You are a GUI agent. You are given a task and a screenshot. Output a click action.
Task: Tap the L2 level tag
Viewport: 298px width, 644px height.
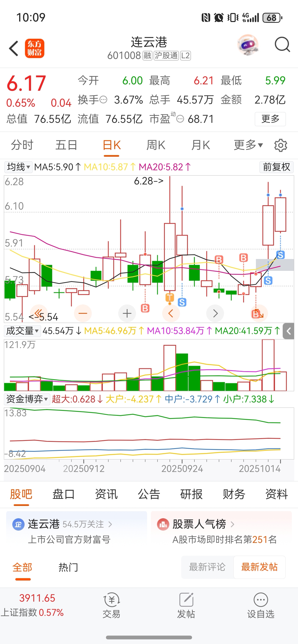pos(185,55)
